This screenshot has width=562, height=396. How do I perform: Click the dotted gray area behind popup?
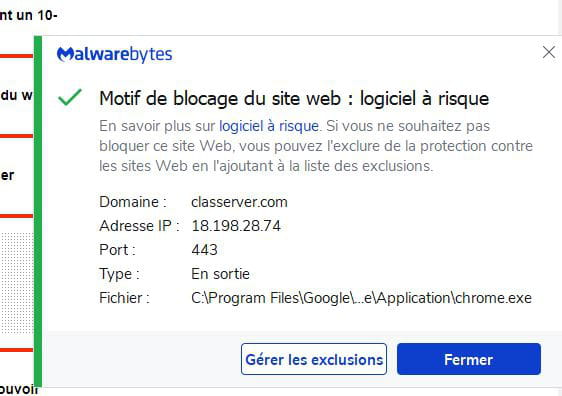[17, 283]
